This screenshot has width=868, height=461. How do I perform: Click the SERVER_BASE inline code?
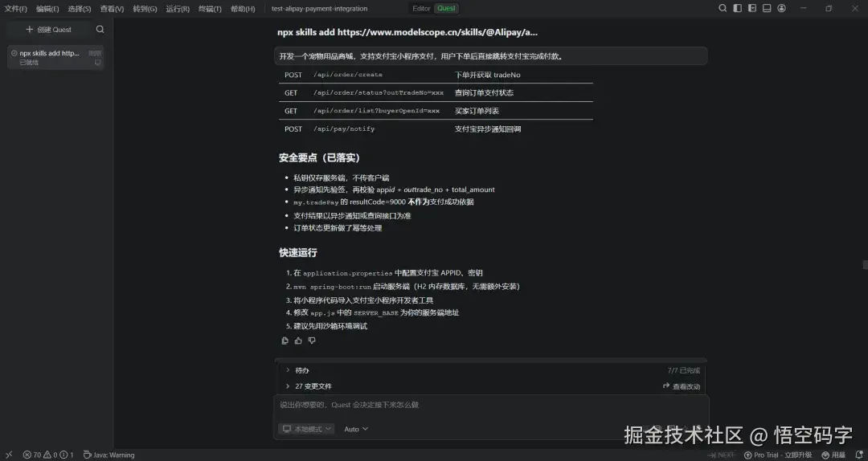click(x=376, y=313)
